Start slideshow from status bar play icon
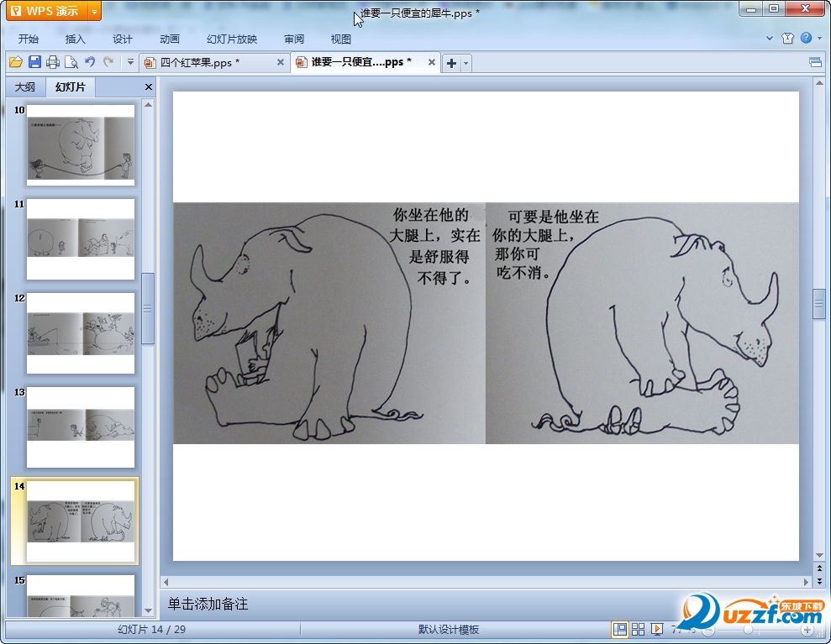Screen dimensions: 831x644 [x=656, y=629]
